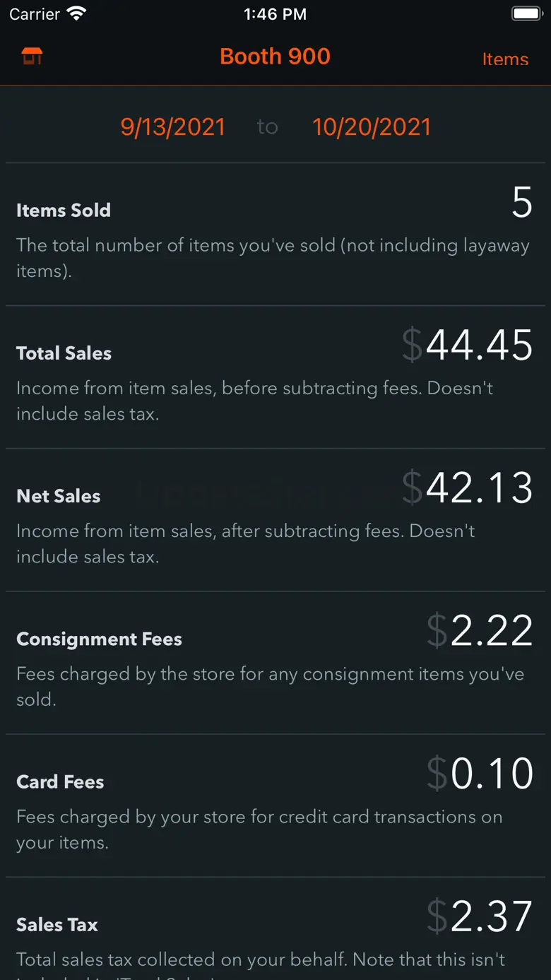Image resolution: width=551 pixels, height=980 pixels.
Task: Tap the battery indicator icon
Action: point(526,13)
